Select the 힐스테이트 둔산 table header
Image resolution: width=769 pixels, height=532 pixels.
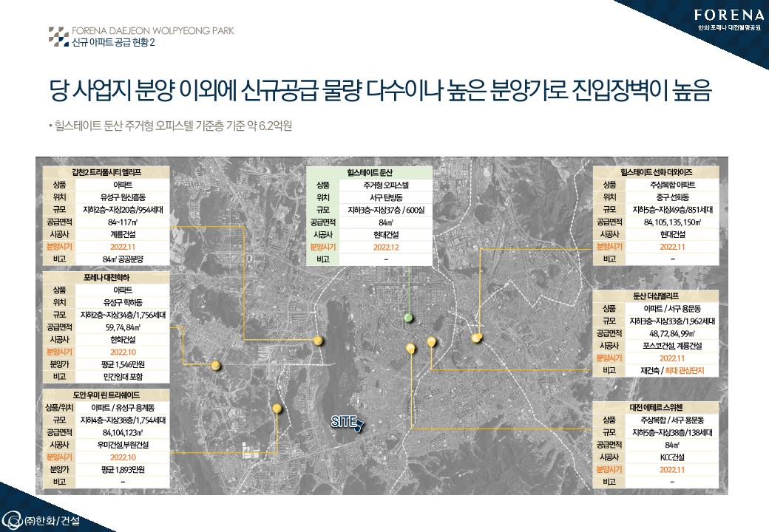pyautogui.click(x=369, y=172)
